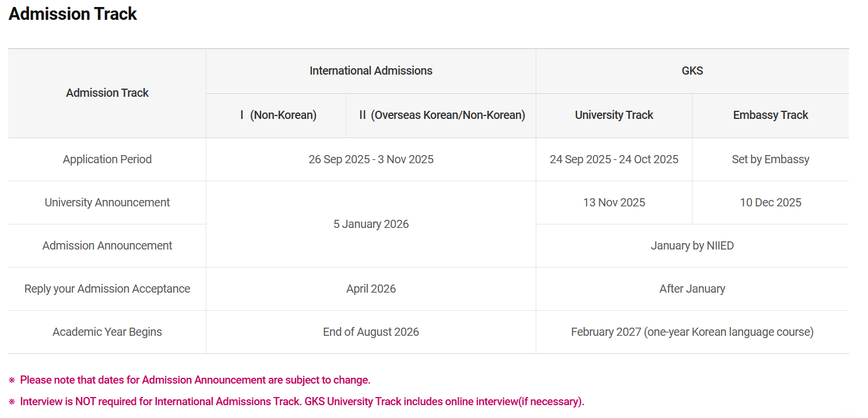This screenshot has width=868, height=418.
Task: Click the Application Period row label
Action: click(107, 160)
